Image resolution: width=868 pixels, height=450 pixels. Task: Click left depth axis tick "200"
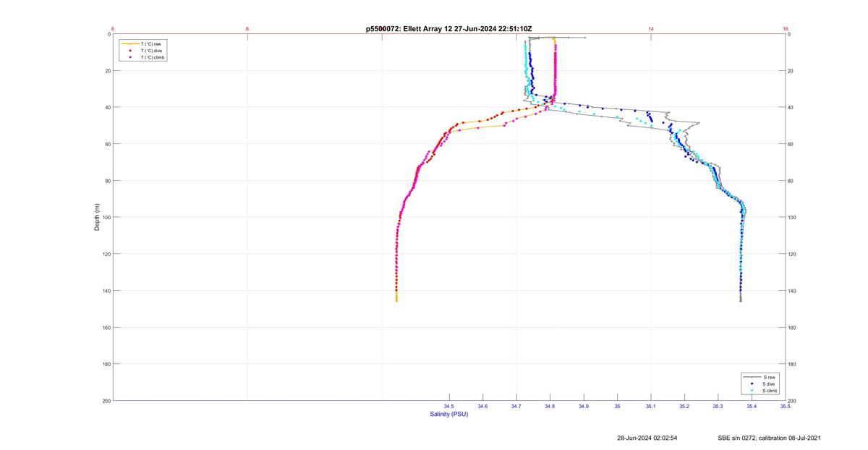tap(106, 401)
